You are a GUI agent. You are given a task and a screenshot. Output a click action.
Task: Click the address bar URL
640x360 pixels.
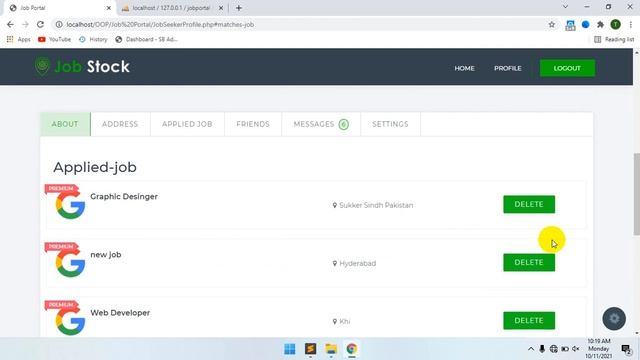pyautogui.click(x=160, y=24)
